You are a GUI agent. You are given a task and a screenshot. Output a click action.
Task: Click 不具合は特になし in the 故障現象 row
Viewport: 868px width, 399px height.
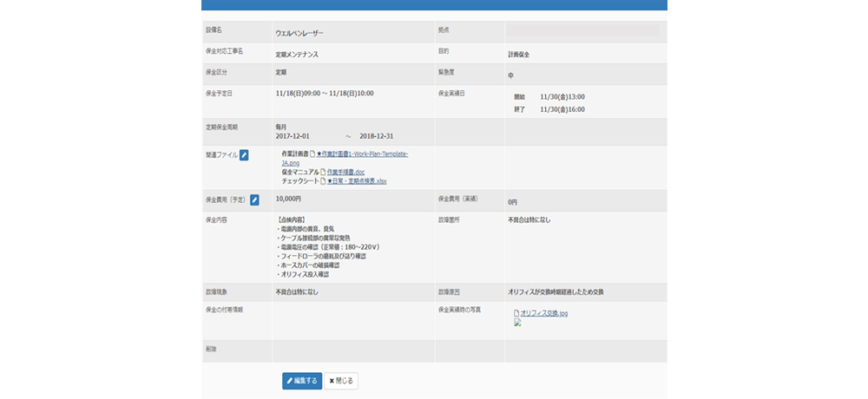pyautogui.click(x=297, y=291)
